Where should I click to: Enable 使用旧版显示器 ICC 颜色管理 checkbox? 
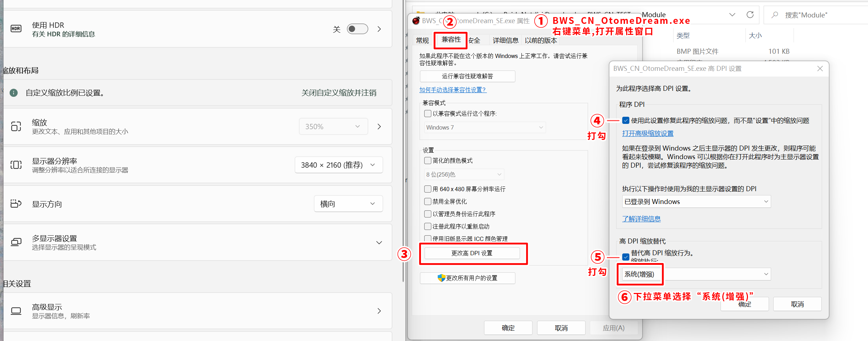tap(428, 238)
